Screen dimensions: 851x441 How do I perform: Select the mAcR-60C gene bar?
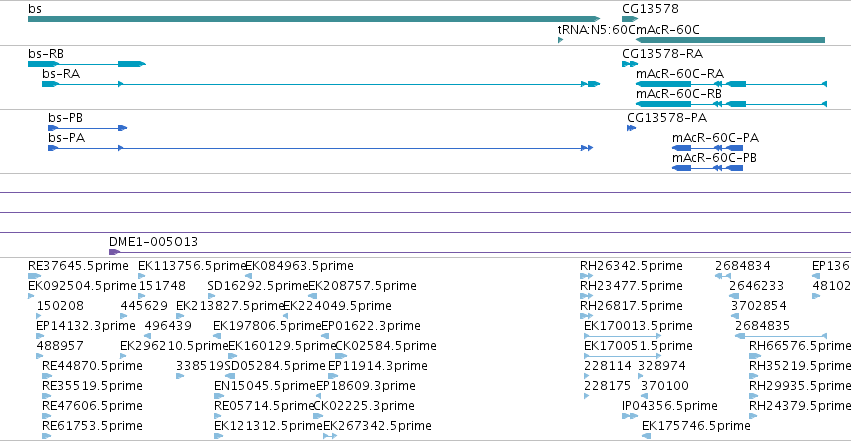coord(730,40)
